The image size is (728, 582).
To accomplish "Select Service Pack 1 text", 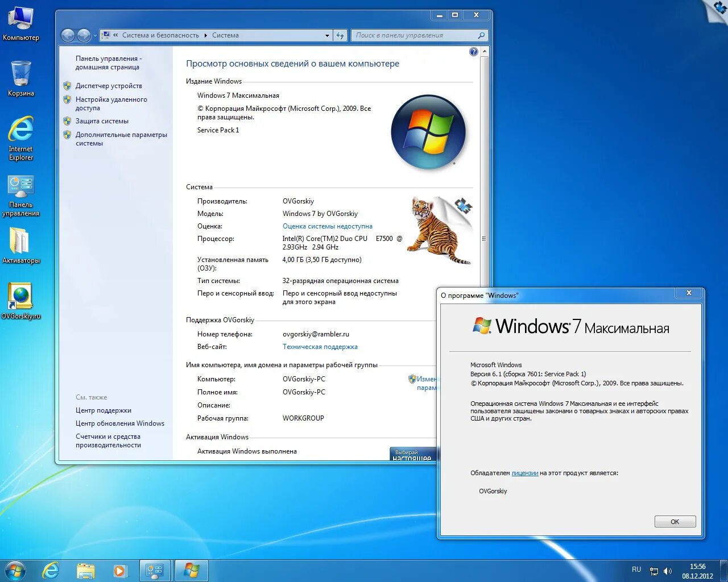I will (218, 130).
